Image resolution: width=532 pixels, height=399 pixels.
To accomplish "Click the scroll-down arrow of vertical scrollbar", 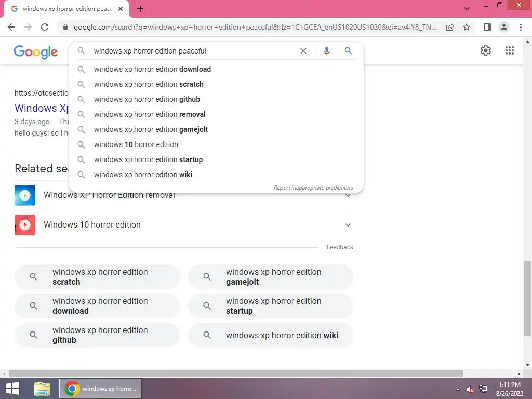I will [x=527, y=365].
